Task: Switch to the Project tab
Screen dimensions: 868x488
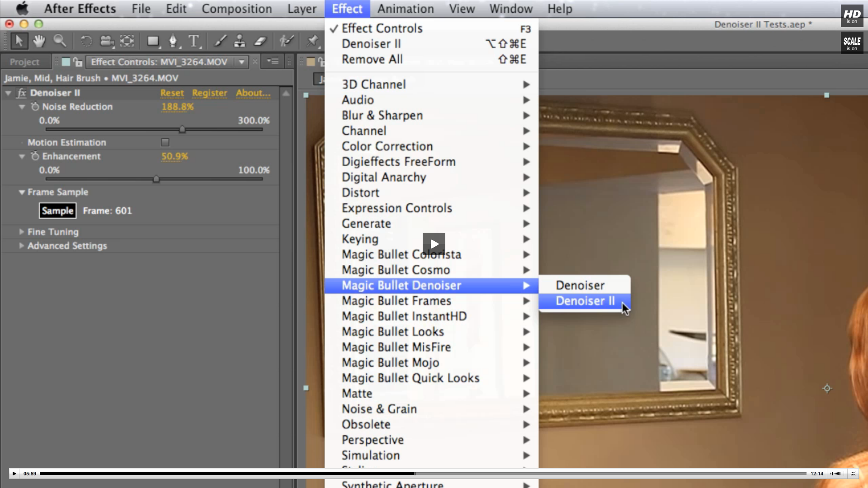Action: coord(25,62)
